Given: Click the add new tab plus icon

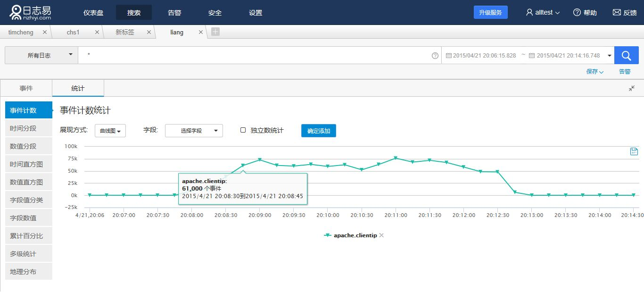Looking at the screenshot, I should point(215,32).
